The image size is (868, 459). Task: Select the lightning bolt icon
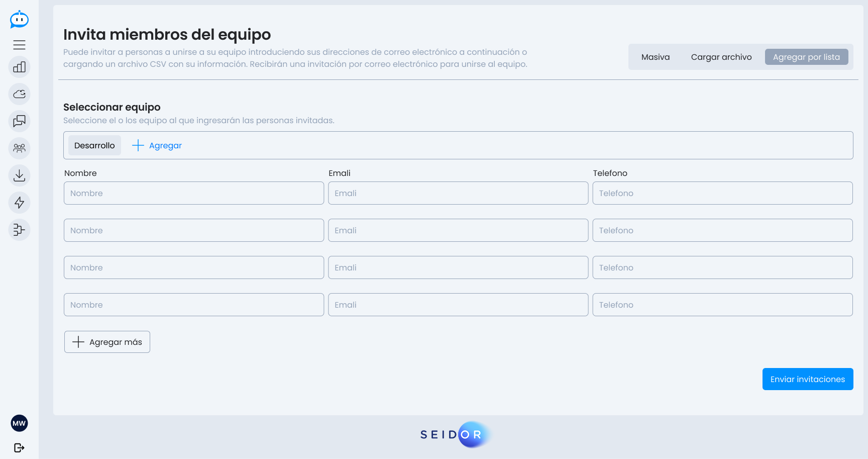pos(19,203)
